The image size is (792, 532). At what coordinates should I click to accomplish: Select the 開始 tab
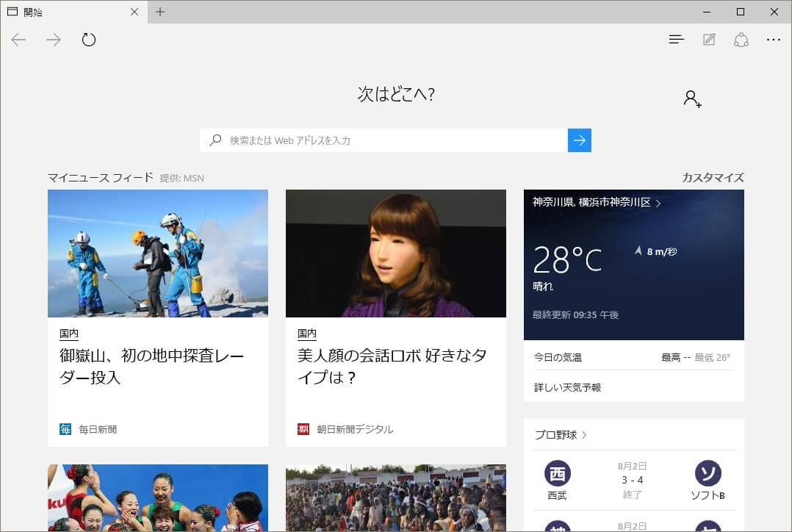66,12
